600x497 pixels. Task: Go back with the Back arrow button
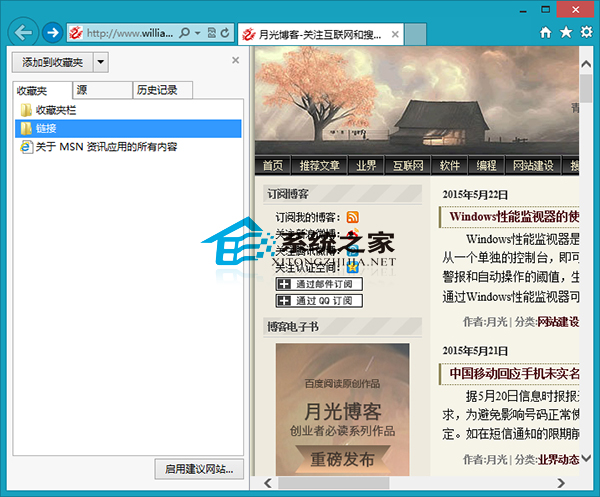[x=23, y=33]
